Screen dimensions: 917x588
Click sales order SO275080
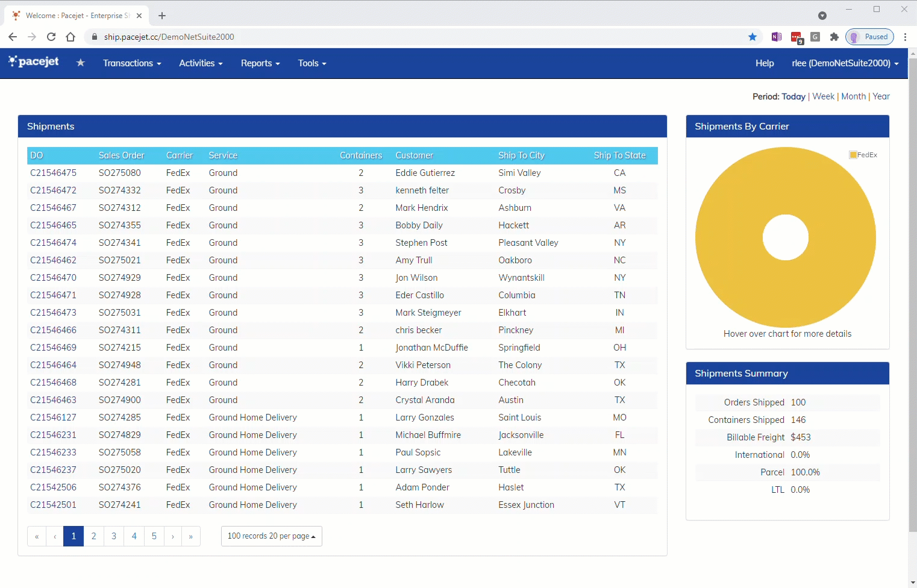119,173
